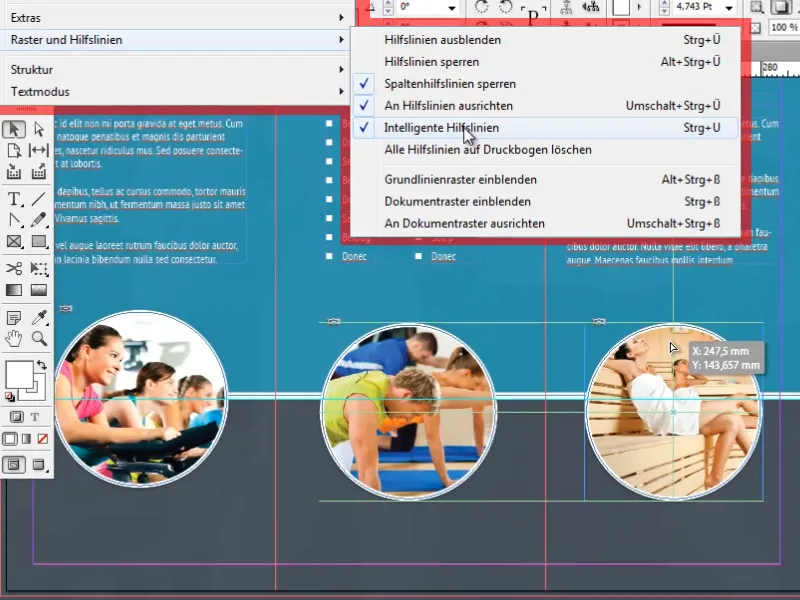Image resolution: width=800 pixels, height=600 pixels.
Task: Select the Page tool
Action: point(14,151)
